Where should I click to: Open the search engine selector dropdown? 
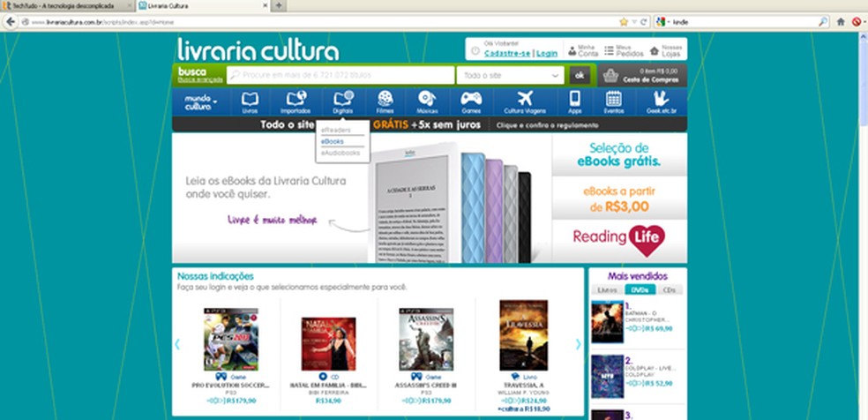(662, 21)
